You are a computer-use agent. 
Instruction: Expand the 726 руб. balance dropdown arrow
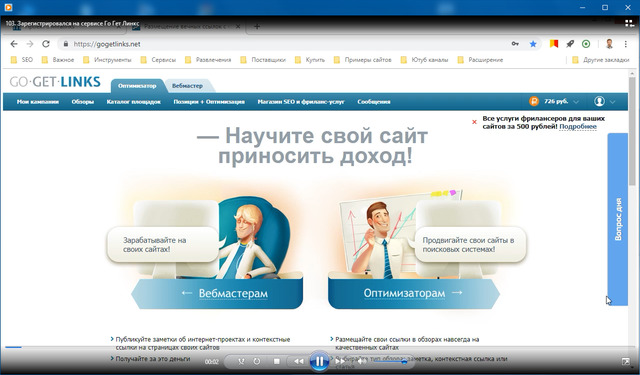pyautogui.click(x=576, y=102)
